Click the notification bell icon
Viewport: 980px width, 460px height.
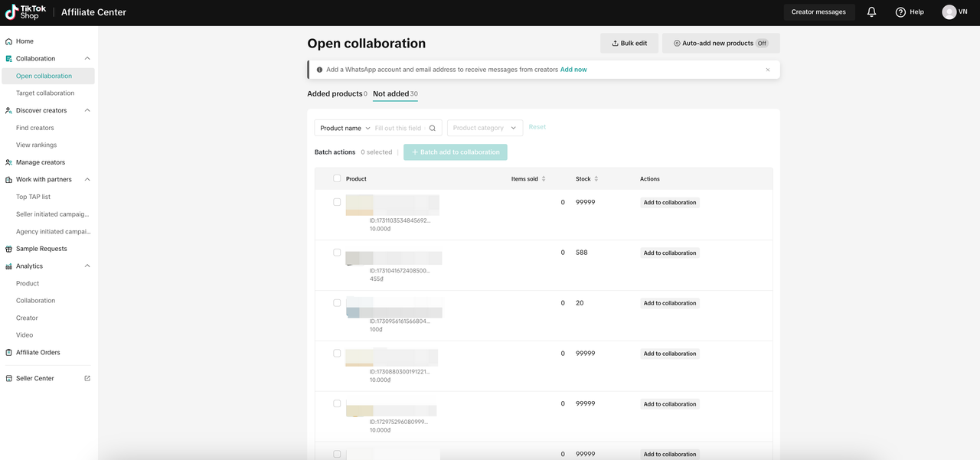(x=871, y=12)
